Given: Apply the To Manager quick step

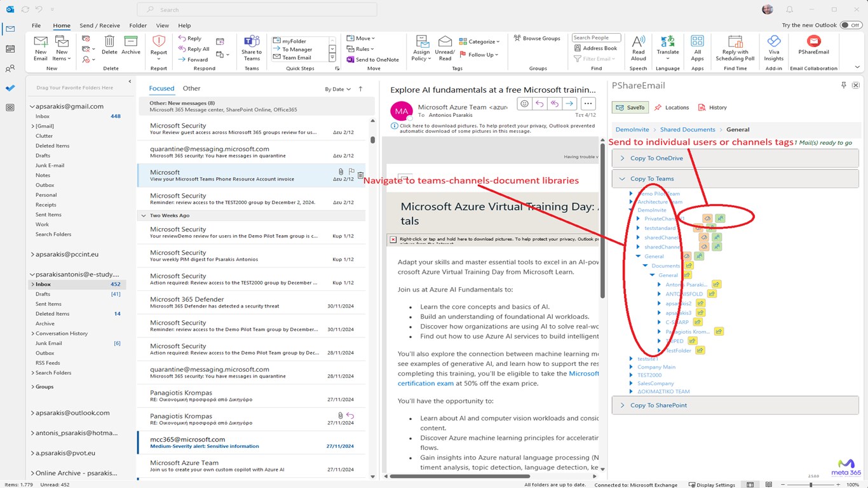Looking at the screenshot, I should tap(297, 49).
